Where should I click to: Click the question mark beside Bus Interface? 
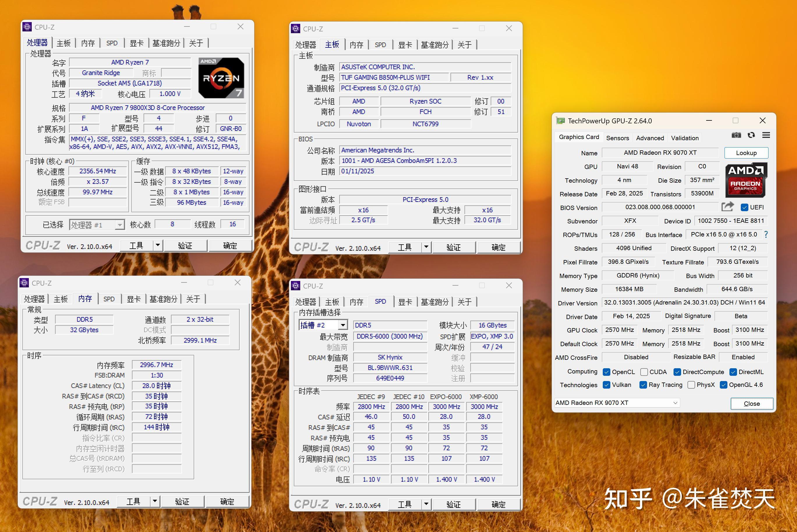pos(766,234)
